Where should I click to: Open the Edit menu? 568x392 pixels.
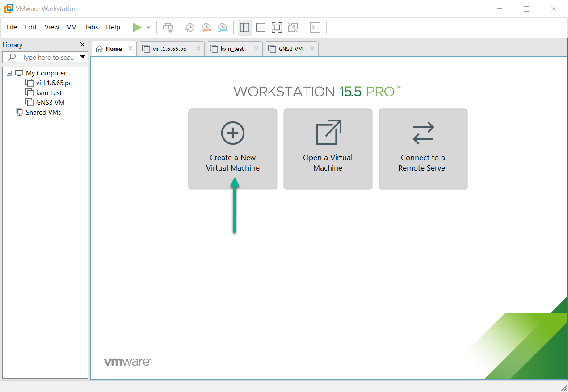coord(31,27)
